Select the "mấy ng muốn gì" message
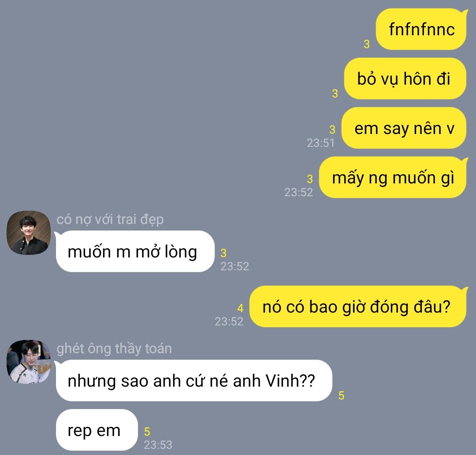The height and width of the screenshot is (455, 476). 393,177
